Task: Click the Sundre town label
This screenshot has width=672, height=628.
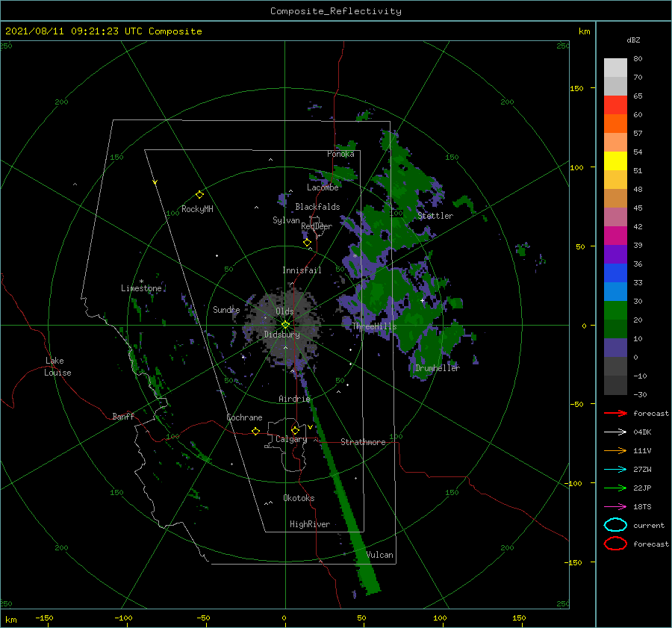Action: pyautogui.click(x=226, y=309)
